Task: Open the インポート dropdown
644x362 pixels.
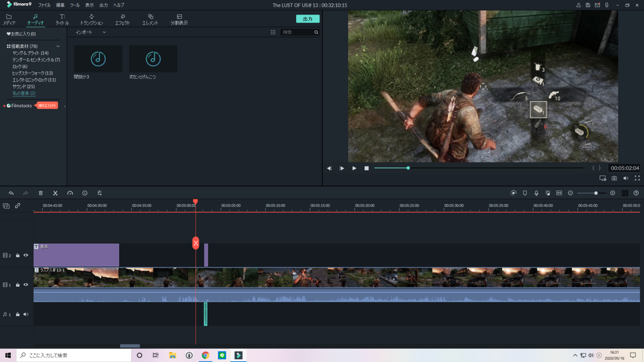Action: pos(91,32)
